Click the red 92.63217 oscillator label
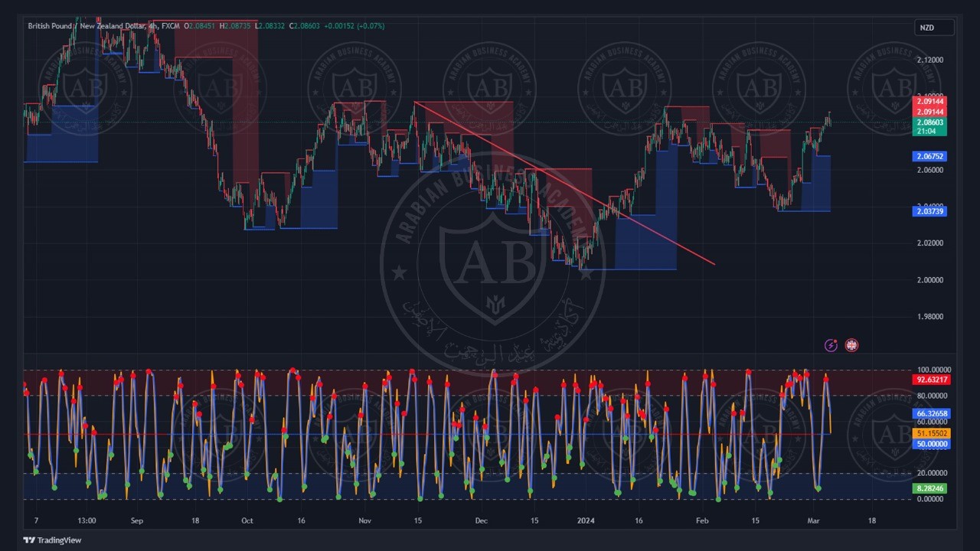This screenshot has width=980, height=551. coord(932,380)
